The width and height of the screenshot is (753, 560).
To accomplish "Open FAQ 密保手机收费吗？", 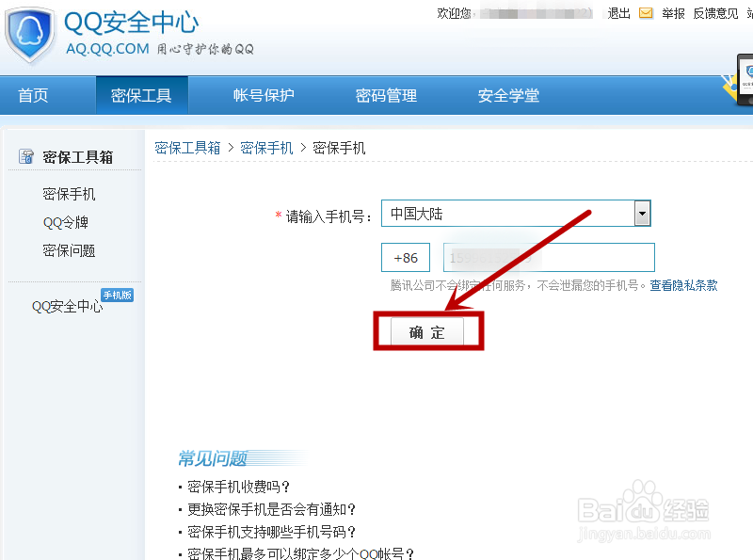I will click(x=239, y=487).
